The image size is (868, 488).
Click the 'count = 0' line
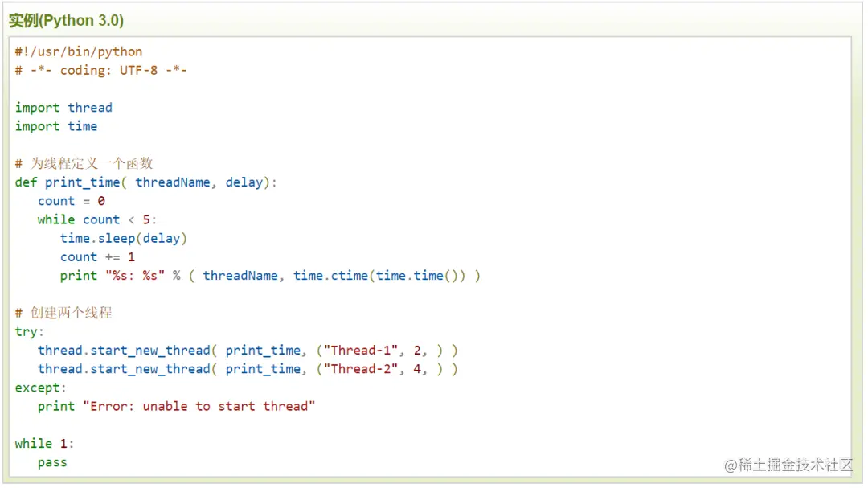pyautogui.click(x=72, y=201)
